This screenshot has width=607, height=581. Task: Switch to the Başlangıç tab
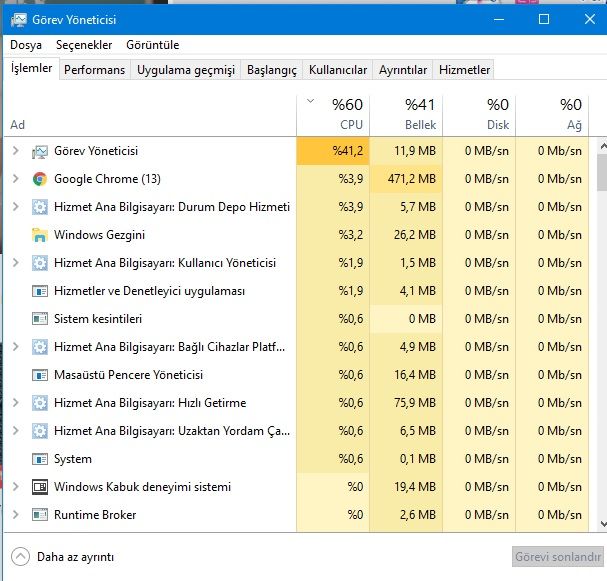(x=272, y=70)
